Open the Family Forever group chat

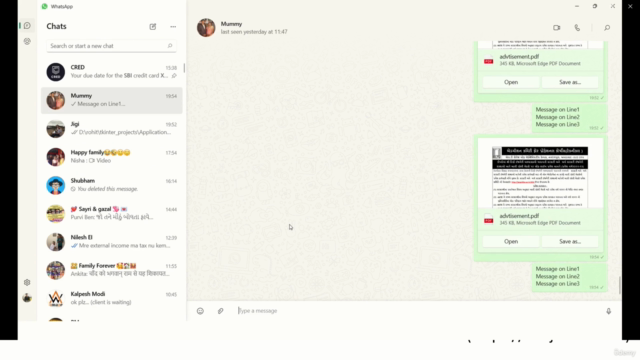coord(111,270)
